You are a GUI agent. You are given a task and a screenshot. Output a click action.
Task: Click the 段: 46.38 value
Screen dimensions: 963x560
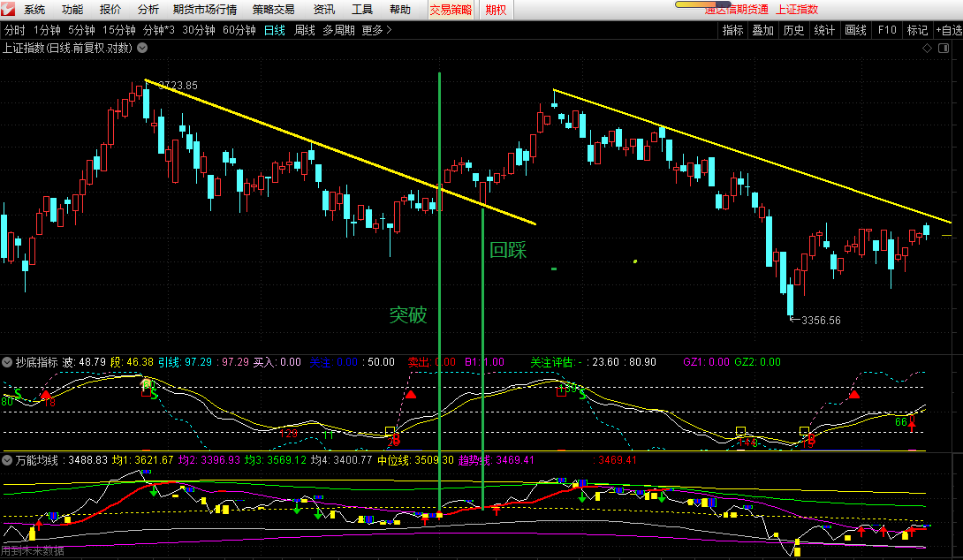tap(132, 362)
